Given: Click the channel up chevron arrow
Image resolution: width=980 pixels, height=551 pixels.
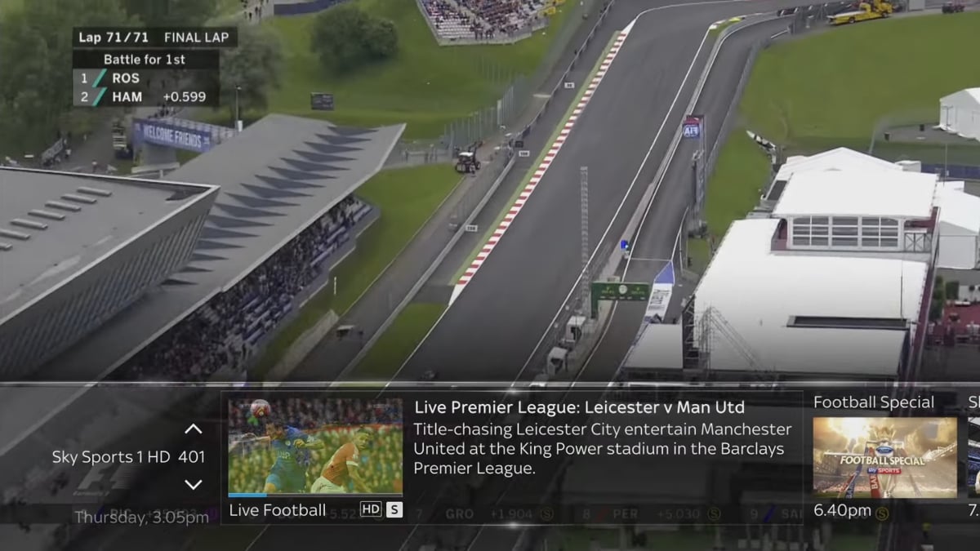Looking at the screenshot, I should (x=193, y=429).
